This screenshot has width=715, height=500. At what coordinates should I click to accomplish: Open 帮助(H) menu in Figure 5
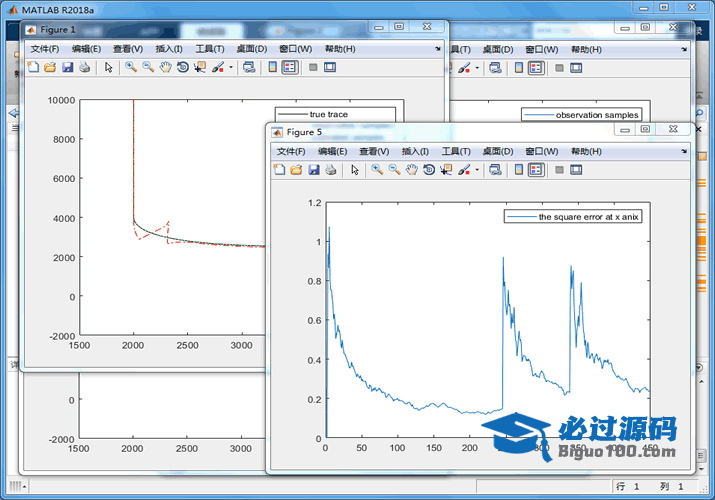tap(586, 151)
